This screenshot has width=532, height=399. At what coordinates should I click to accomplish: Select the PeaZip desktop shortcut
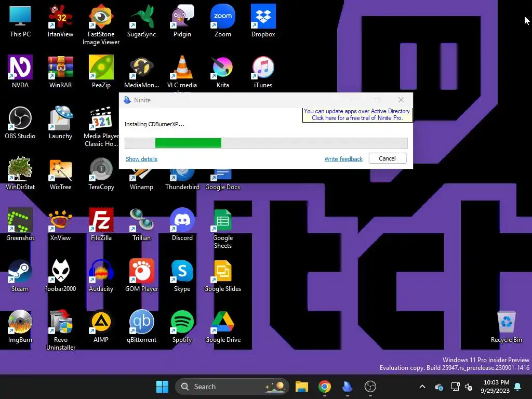101,72
